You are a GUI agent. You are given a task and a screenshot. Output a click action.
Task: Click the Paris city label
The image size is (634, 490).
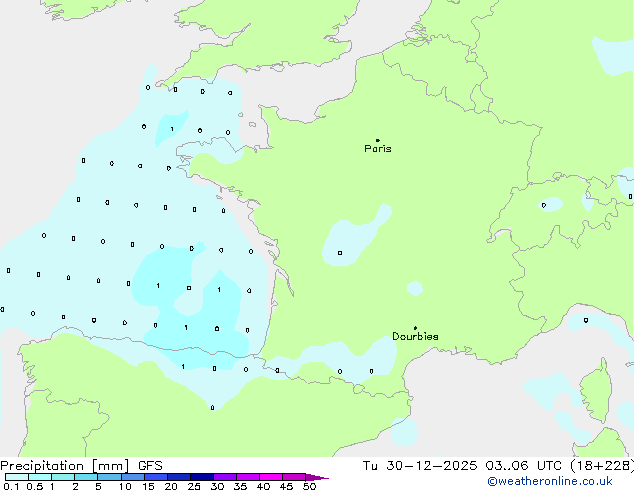378,149
